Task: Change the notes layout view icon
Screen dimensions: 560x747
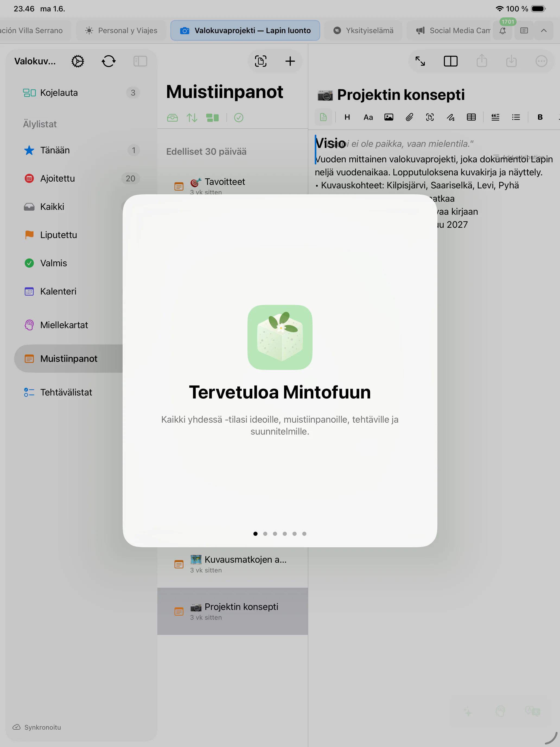Action: pyautogui.click(x=212, y=118)
